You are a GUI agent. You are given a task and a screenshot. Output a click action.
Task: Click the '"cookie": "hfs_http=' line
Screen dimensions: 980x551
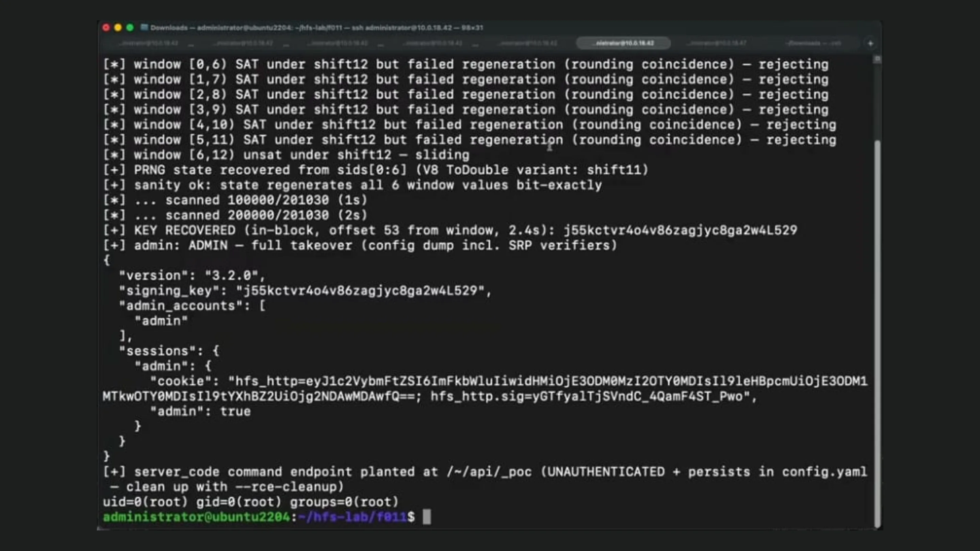(x=509, y=381)
